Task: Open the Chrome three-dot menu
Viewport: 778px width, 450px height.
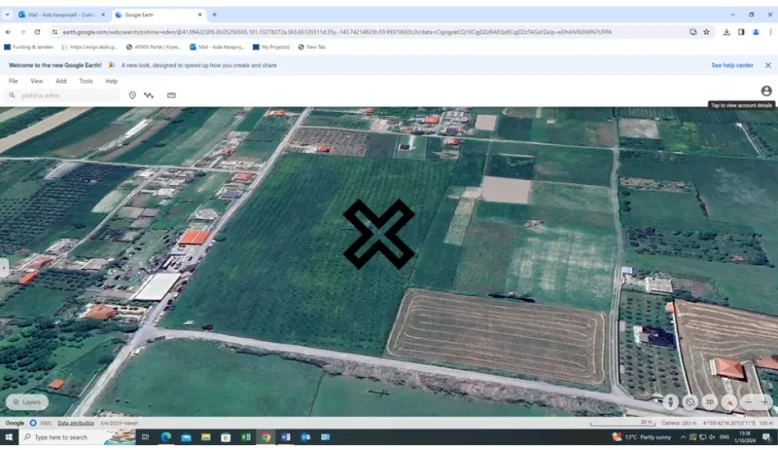Action: [x=769, y=32]
